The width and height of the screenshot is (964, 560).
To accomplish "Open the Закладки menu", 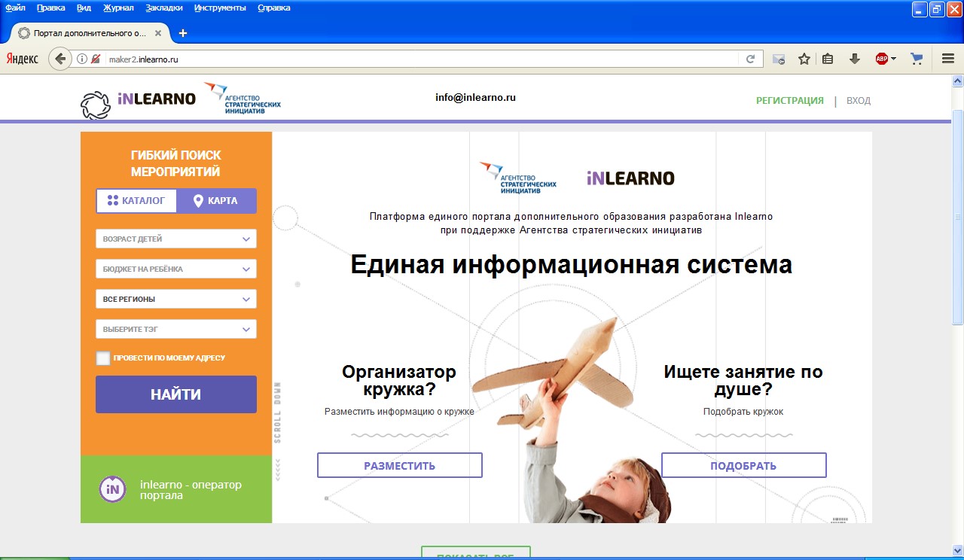I will pyautogui.click(x=163, y=8).
